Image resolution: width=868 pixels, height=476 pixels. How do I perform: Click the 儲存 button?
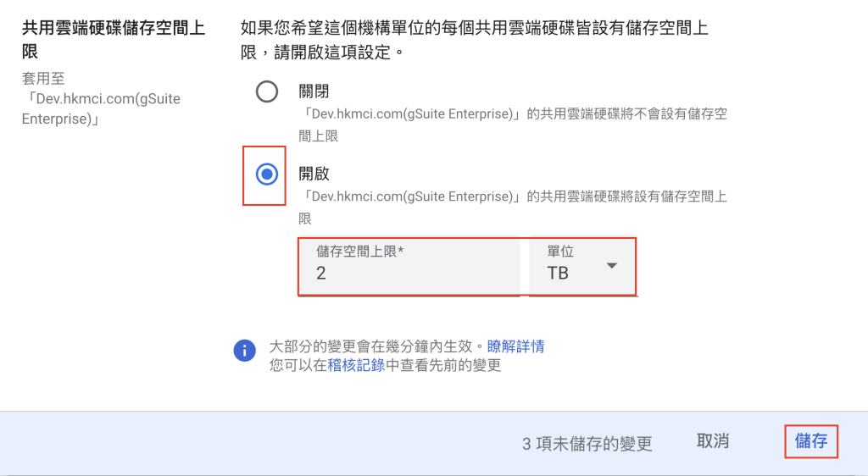click(x=811, y=441)
